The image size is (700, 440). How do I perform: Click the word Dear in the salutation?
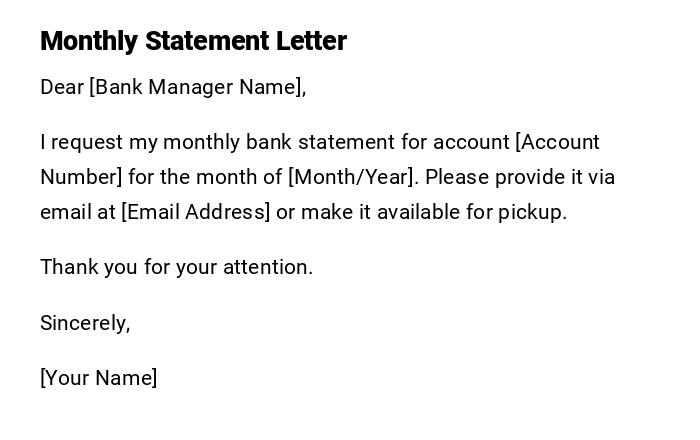point(62,87)
